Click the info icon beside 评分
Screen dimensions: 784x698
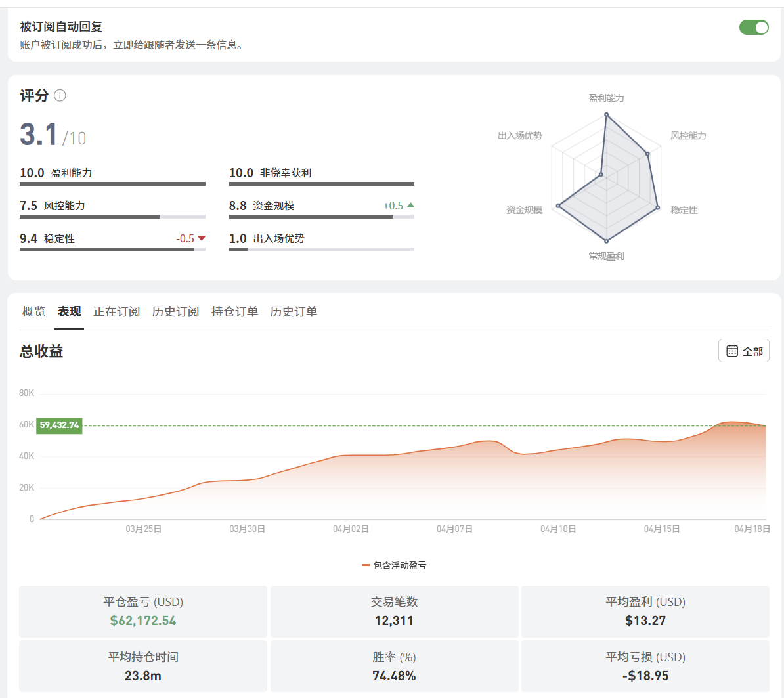[x=60, y=95]
